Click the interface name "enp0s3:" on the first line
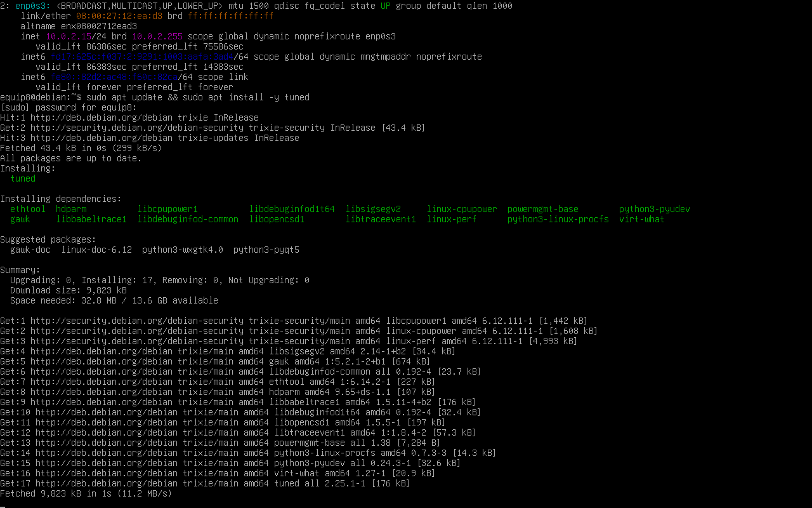Screen dimensions: 812x508 pos(33,6)
